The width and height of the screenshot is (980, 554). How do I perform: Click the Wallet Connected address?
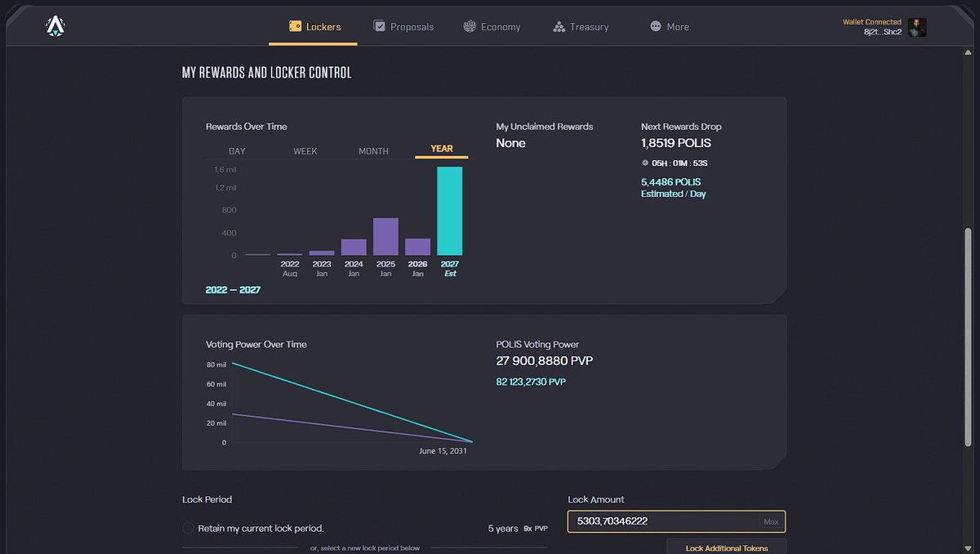[884, 32]
